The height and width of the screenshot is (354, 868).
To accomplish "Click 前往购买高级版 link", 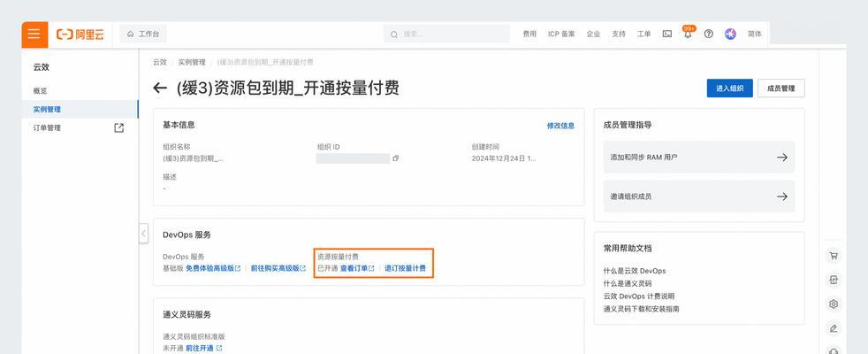I will tap(278, 268).
